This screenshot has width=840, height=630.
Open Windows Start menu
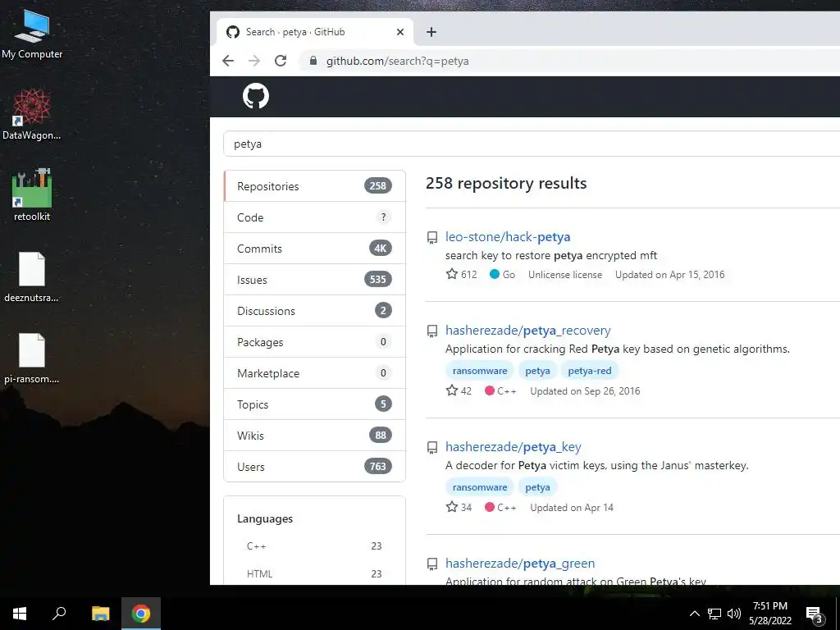(20, 614)
